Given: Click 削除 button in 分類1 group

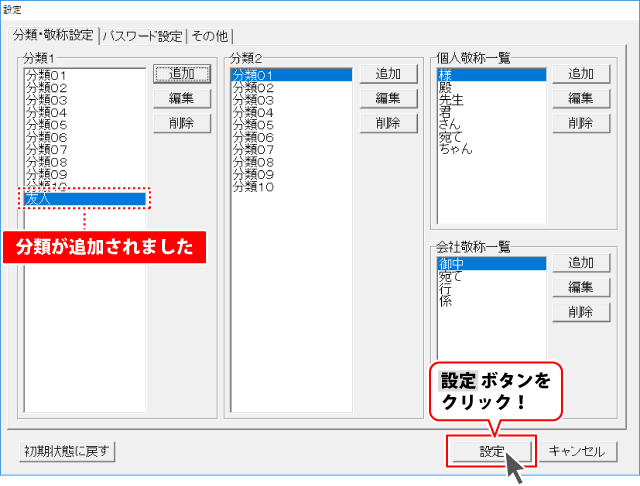Looking at the screenshot, I should (181, 123).
